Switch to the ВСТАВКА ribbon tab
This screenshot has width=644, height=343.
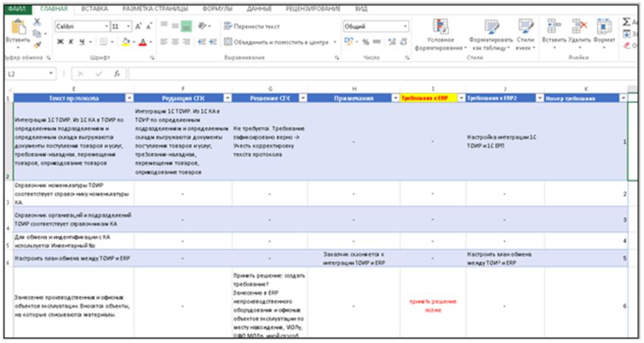click(94, 9)
